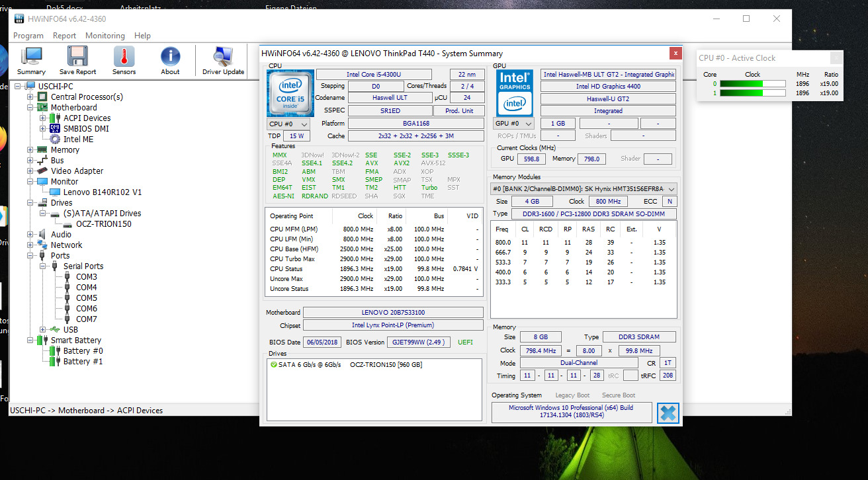Open the GPU #0 selector dropdown
The width and height of the screenshot is (868, 480).
click(515, 124)
